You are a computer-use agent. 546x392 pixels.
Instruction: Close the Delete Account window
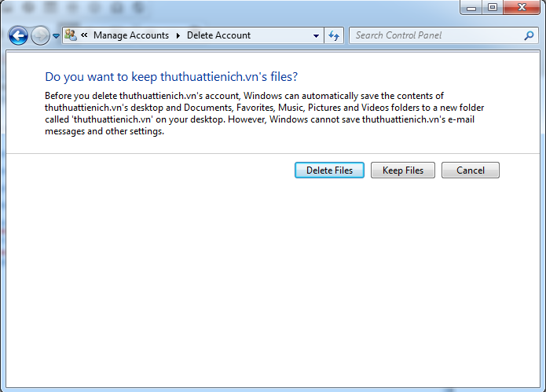click(522, 8)
